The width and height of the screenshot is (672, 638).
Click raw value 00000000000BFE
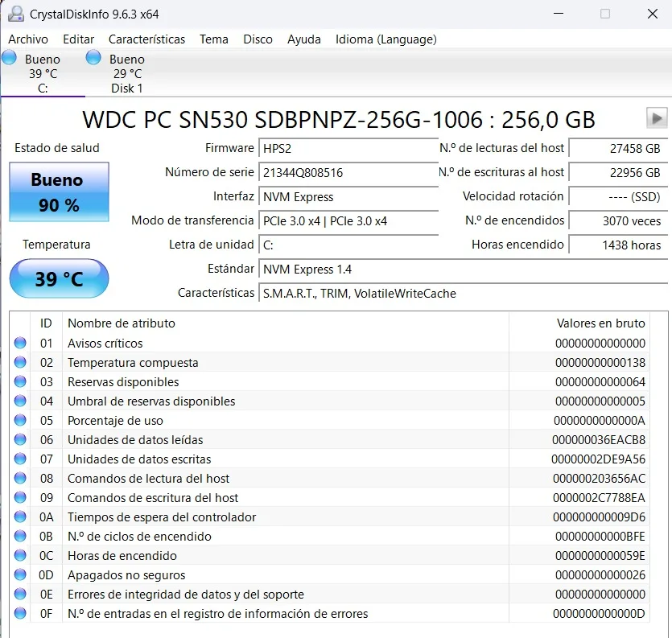(600, 536)
